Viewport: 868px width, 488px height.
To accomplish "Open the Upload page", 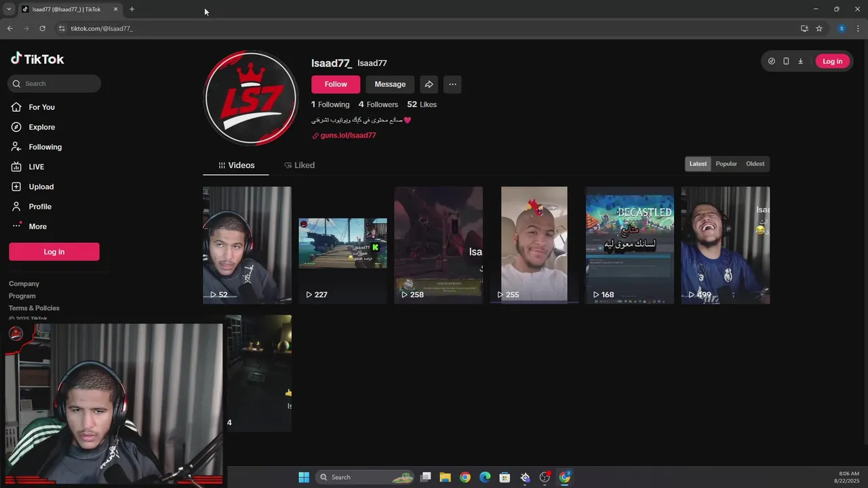I will [x=41, y=186].
